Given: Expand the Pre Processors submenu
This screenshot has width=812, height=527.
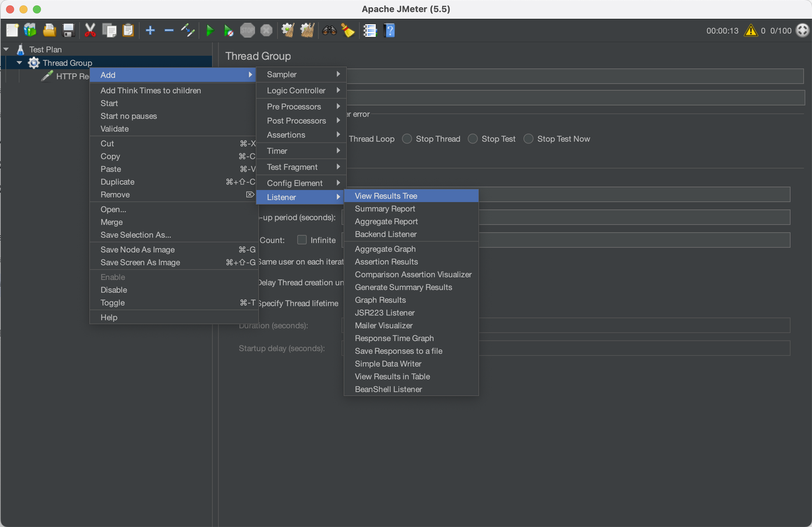Looking at the screenshot, I should 301,107.
